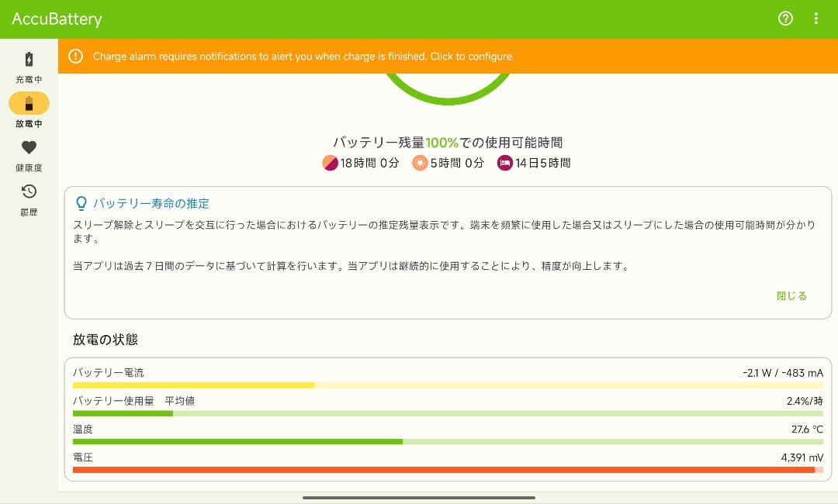The height and width of the screenshot is (504, 838).
Task: Click the red 電圧 voltage bar
Action: (448, 469)
